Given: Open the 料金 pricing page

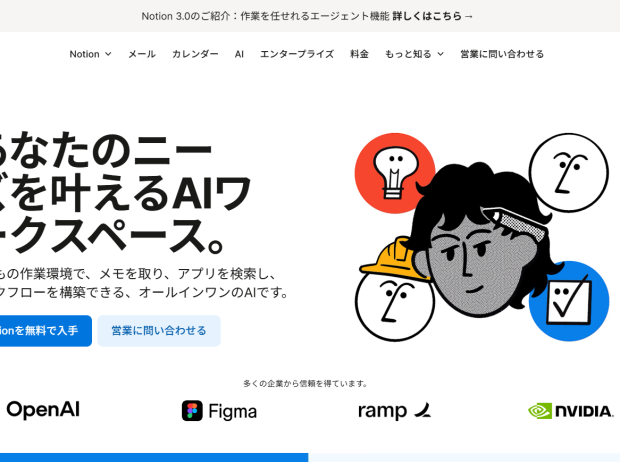Looking at the screenshot, I should 359,54.
